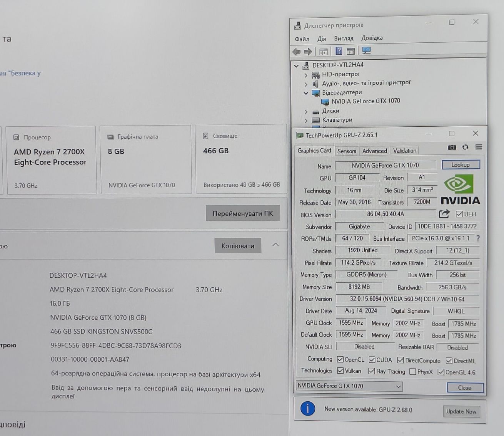This screenshot has height=436, width=504.
Task: Take a GPU-Z screenshot with camera icon
Action: pyautogui.click(x=452, y=147)
